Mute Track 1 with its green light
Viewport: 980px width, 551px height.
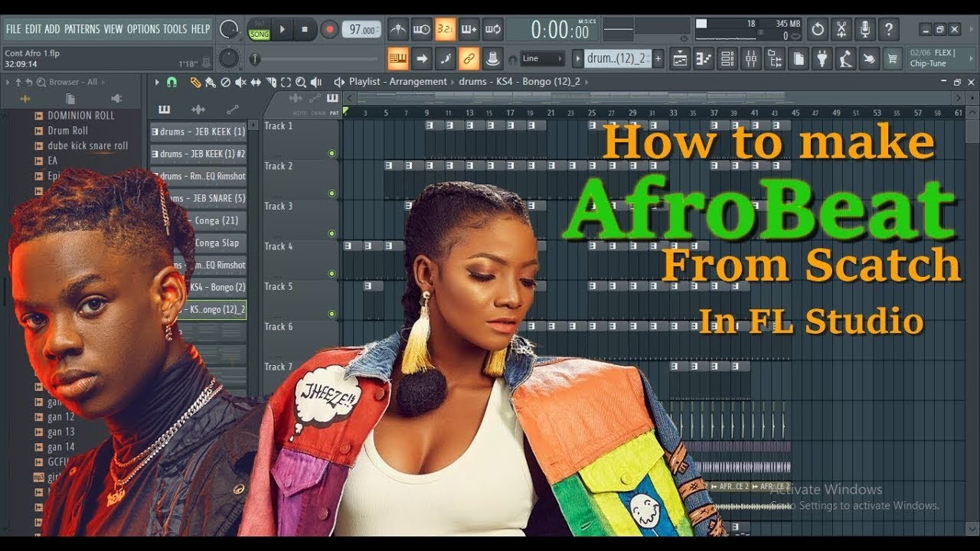[x=332, y=153]
